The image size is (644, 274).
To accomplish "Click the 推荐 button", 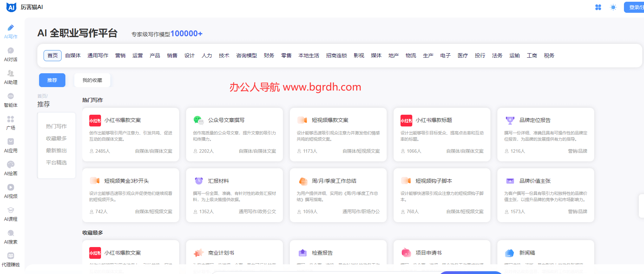I will (x=52, y=80).
